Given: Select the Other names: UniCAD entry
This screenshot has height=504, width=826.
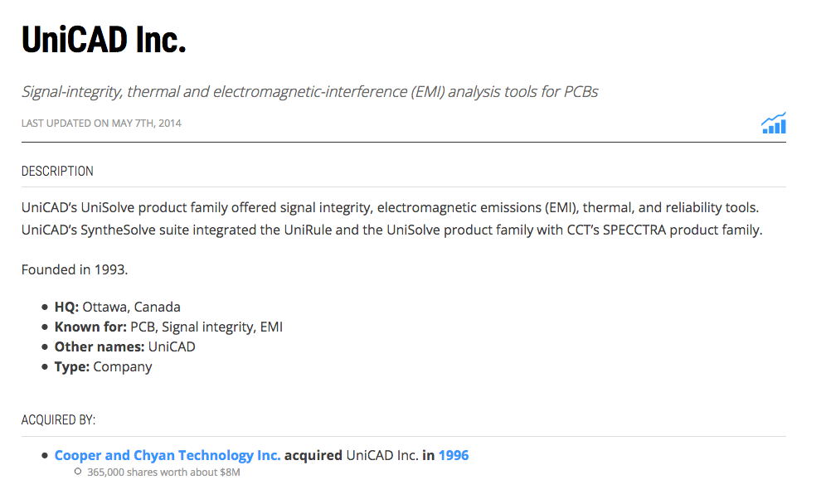Looking at the screenshot, I should [x=125, y=346].
